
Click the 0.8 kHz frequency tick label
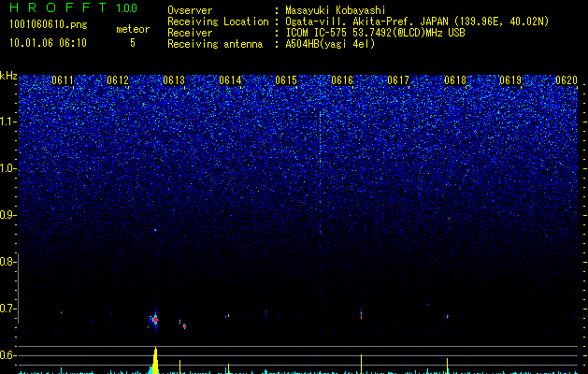coord(7,262)
